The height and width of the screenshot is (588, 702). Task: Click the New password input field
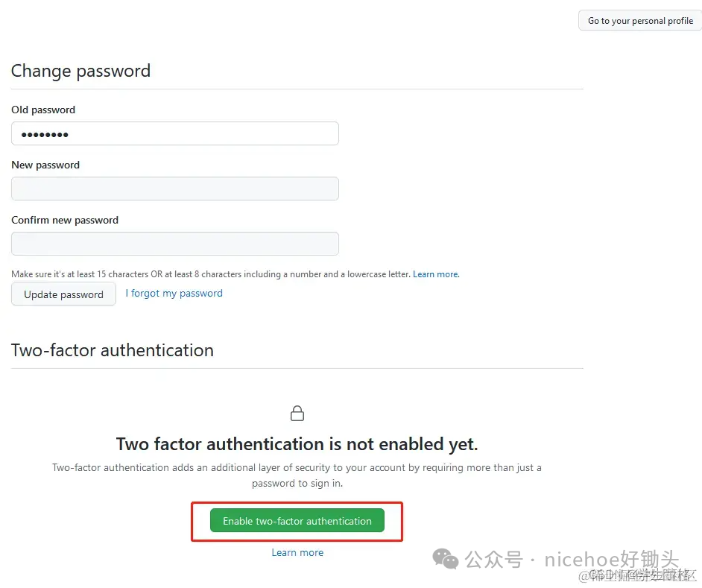click(175, 189)
